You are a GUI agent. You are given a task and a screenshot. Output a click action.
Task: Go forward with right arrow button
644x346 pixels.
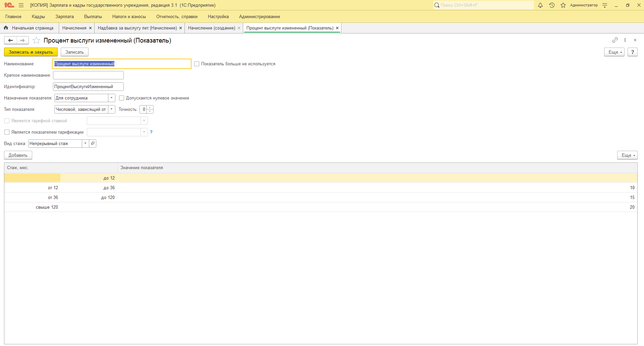coord(22,41)
